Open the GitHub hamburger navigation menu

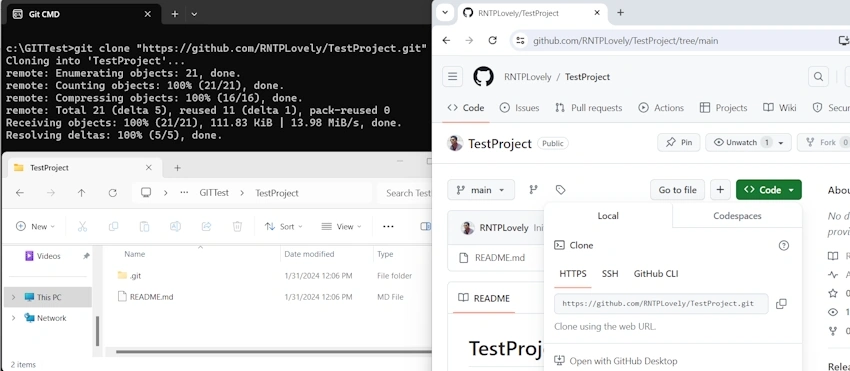[x=453, y=76]
